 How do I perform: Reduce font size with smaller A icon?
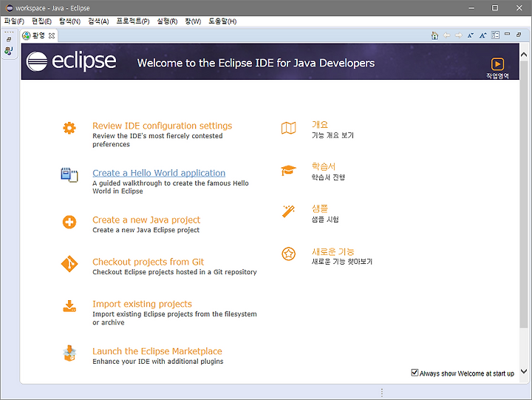[x=471, y=35]
